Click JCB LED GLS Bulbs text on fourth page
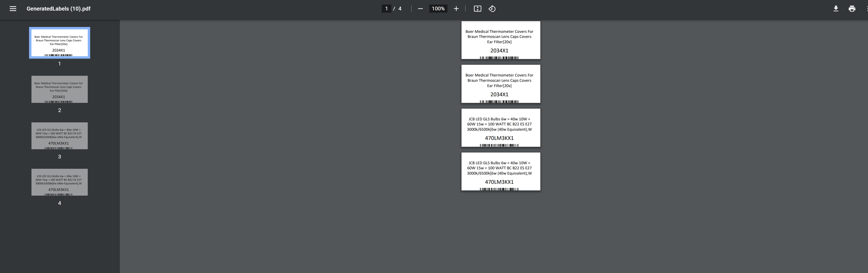The image size is (868, 273). pos(499,168)
